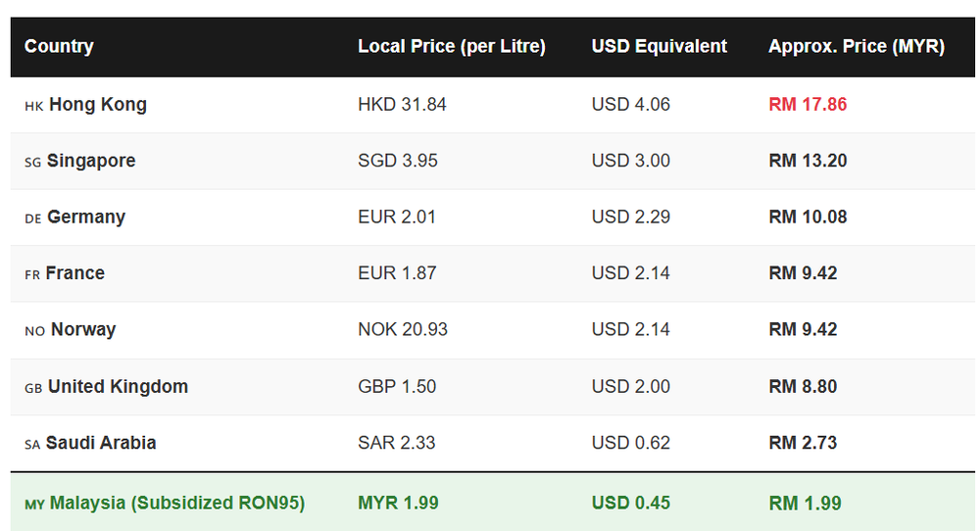Select Germany's USD 2.29 value

[630, 217]
